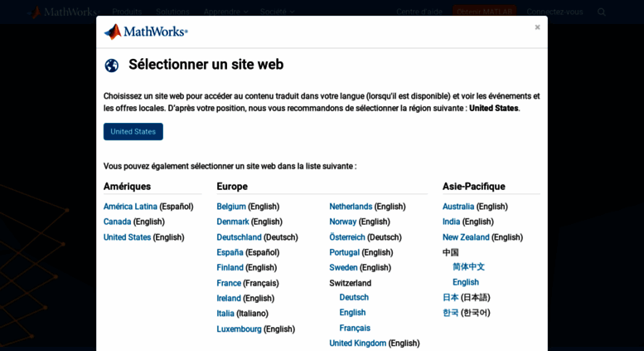Click the globe icon beside the heading
This screenshot has height=351, width=644.
(x=111, y=66)
